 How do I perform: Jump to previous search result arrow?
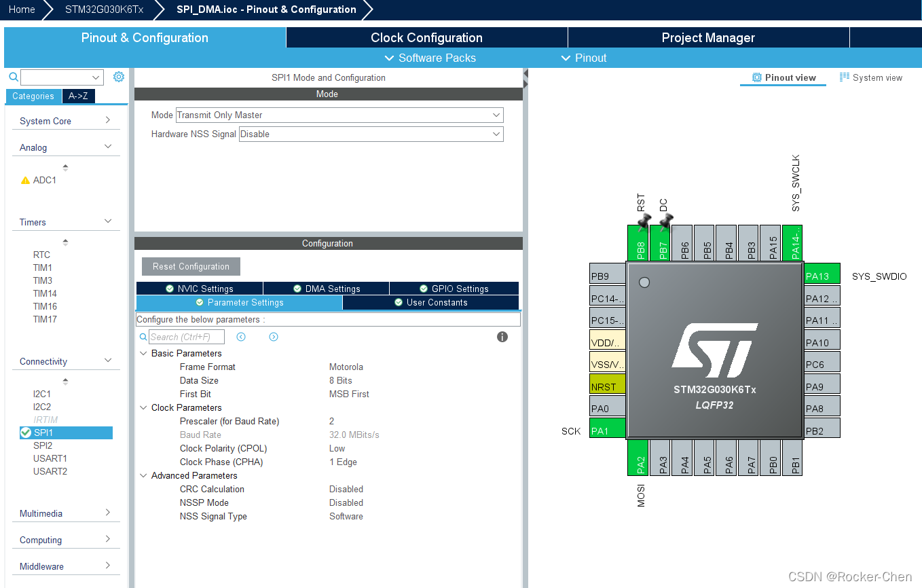[241, 337]
